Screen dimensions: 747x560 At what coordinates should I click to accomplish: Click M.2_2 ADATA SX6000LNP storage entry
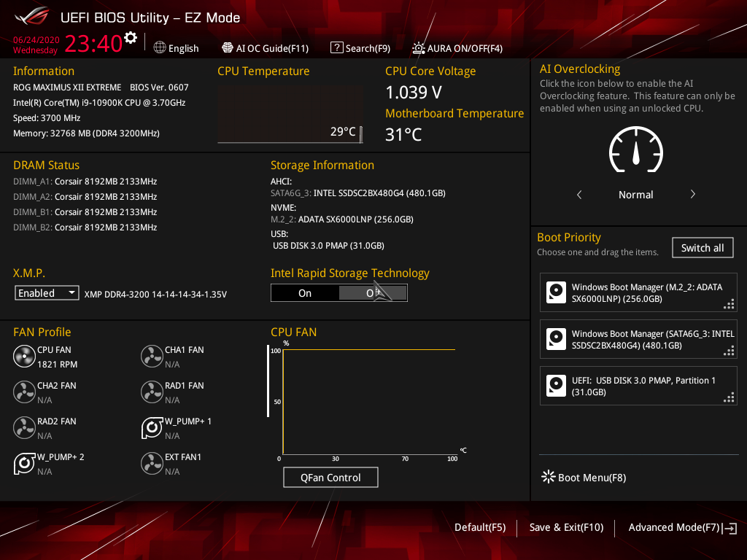tap(342, 219)
